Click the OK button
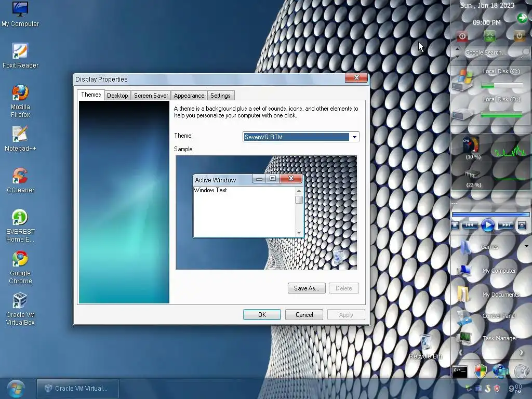Viewport: 532px width, 399px height. (262, 315)
